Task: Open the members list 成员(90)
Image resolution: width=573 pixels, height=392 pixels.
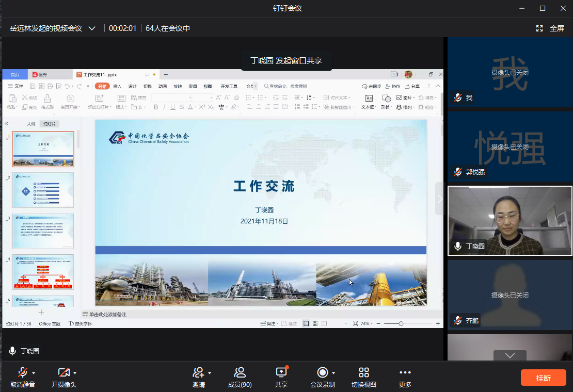Action: click(x=240, y=375)
